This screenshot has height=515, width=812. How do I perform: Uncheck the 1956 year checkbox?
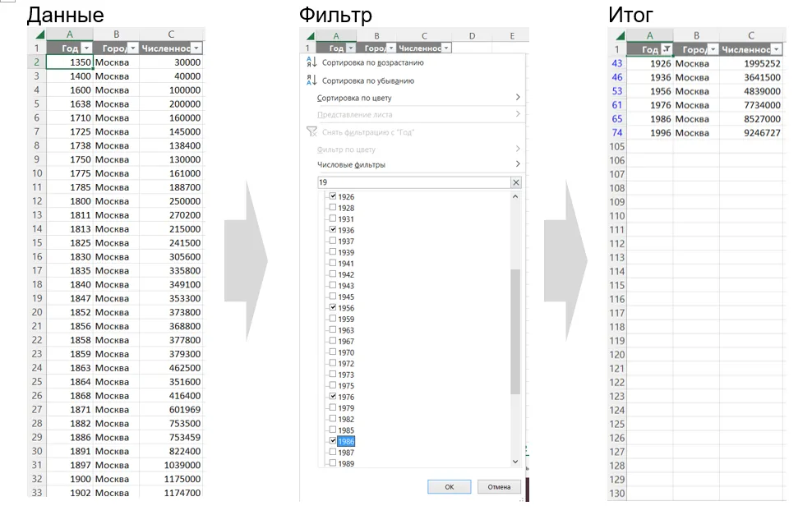pos(333,307)
